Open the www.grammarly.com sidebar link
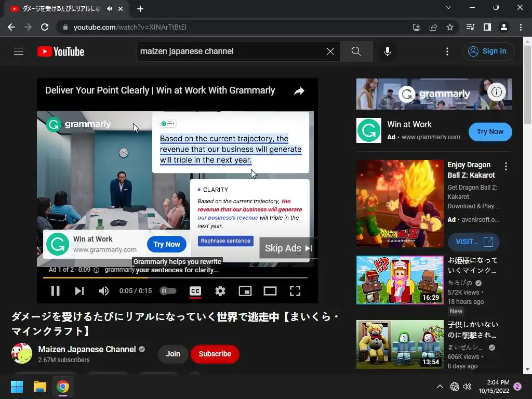The width and height of the screenshot is (532, 399). tap(431, 137)
